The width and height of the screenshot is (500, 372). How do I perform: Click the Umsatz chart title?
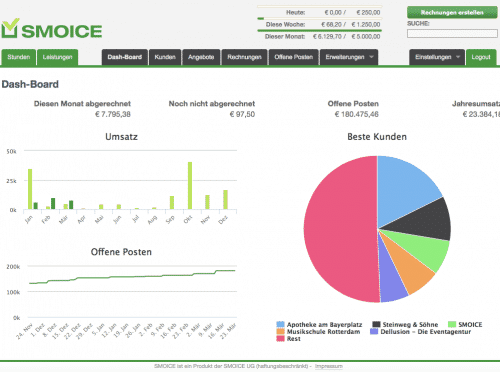(x=121, y=137)
